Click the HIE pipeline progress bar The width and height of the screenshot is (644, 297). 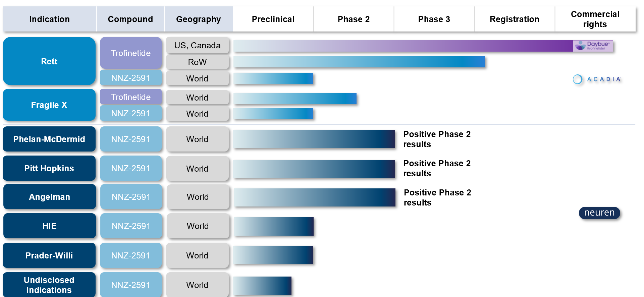coord(274,226)
